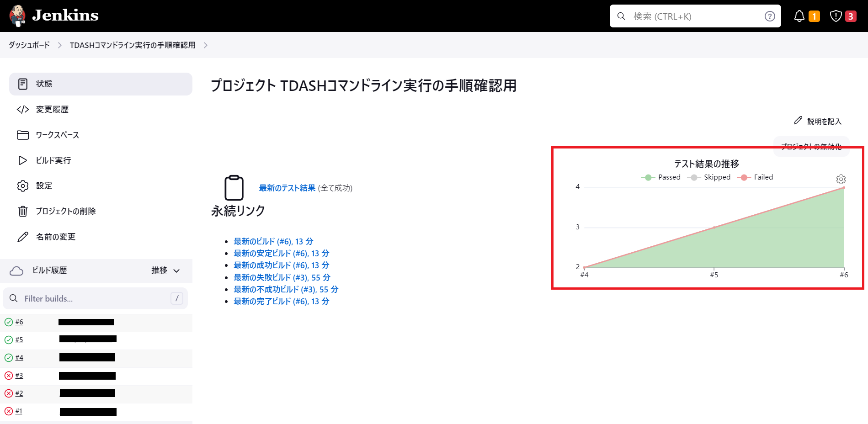This screenshot has height=424, width=868.
Task: Toggle the Skipped series in chart legend
Action: pos(709,177)
